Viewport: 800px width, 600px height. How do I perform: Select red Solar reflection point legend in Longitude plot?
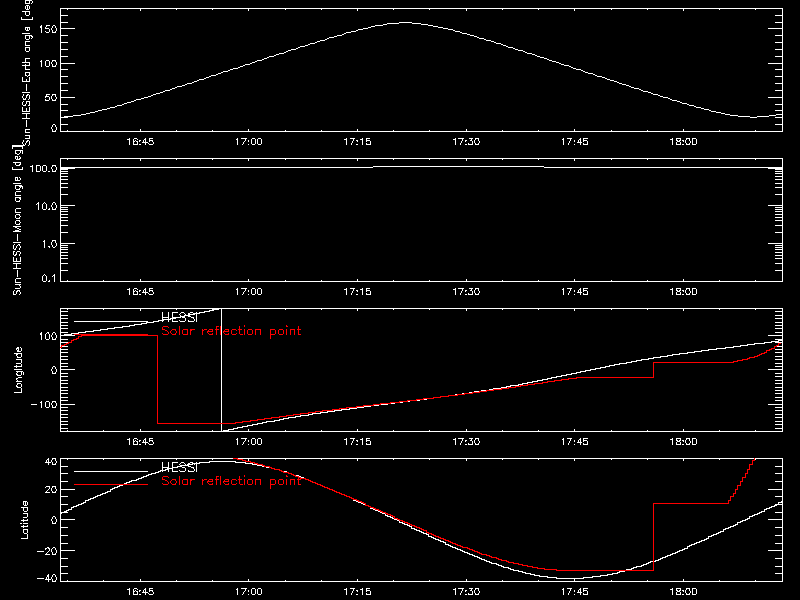pyautogui.click(x=231, y=331)
